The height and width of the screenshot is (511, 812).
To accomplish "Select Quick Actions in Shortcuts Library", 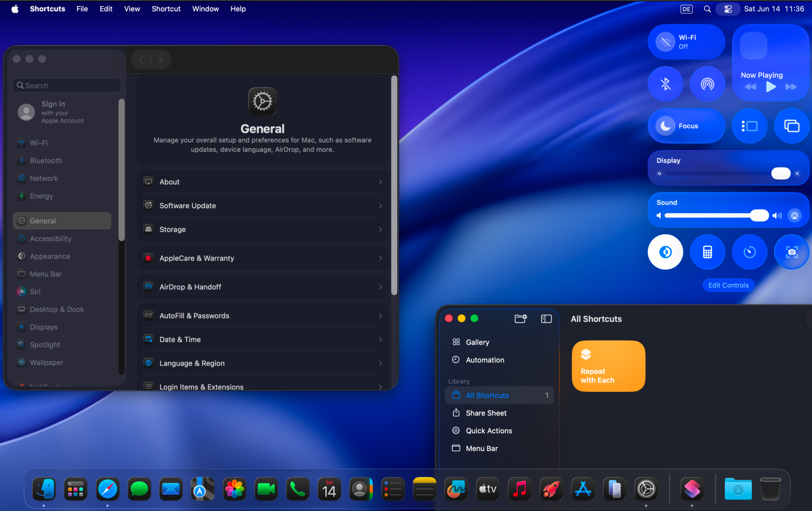I will coord(500,431).
